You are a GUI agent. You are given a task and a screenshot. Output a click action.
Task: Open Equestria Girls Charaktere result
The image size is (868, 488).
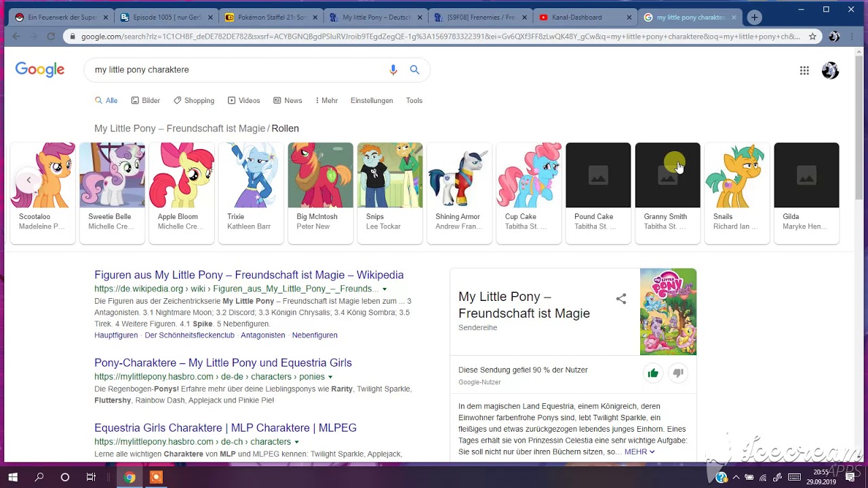point(225,428)
